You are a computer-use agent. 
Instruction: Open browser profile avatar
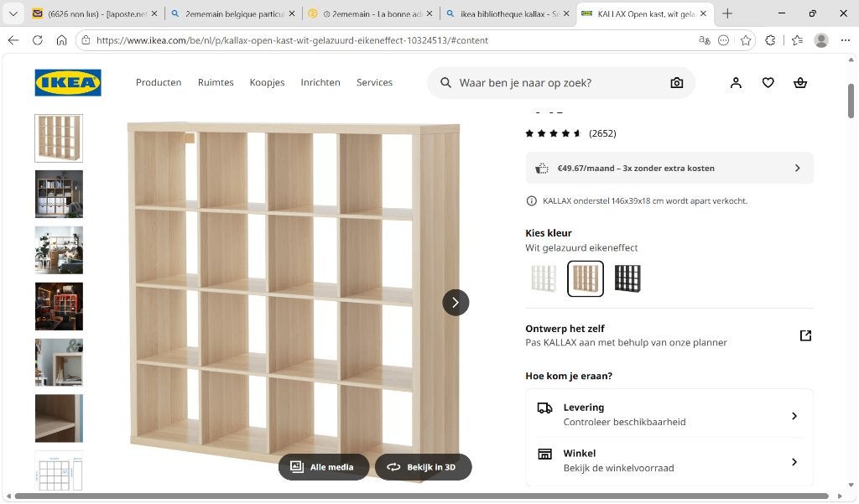(x=821, y=40)
